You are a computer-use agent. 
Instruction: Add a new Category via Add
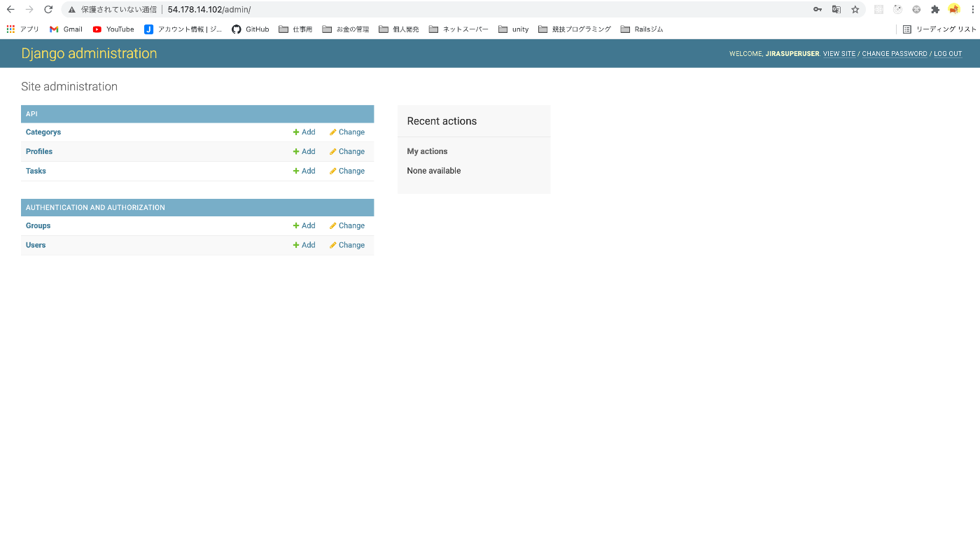304,132
